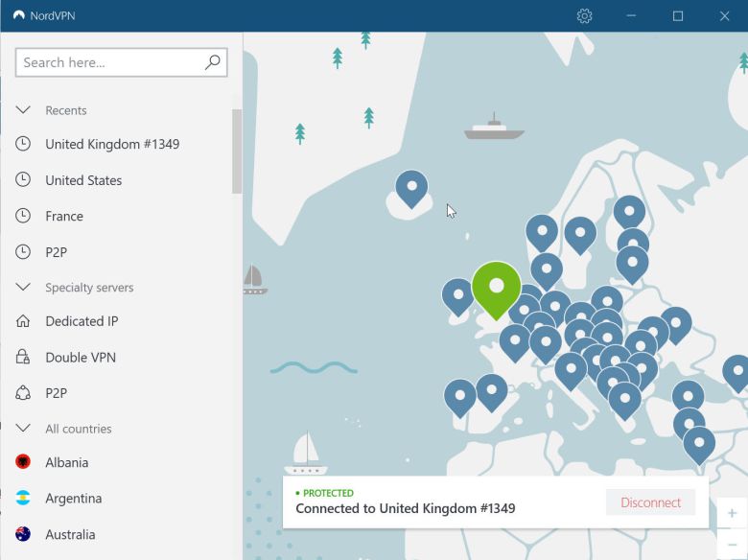Select United Kingdom #1349 from recents
The height and width of the screenshot is (560, 748).
point(112,144)
